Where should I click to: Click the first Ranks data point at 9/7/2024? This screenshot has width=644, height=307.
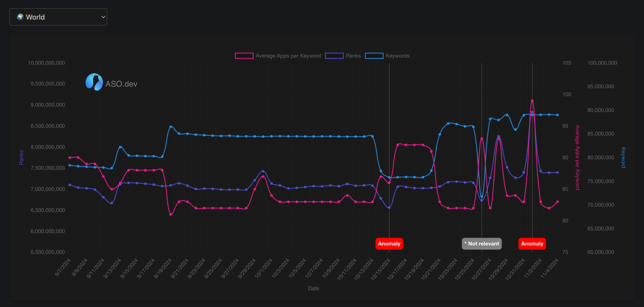70,185
